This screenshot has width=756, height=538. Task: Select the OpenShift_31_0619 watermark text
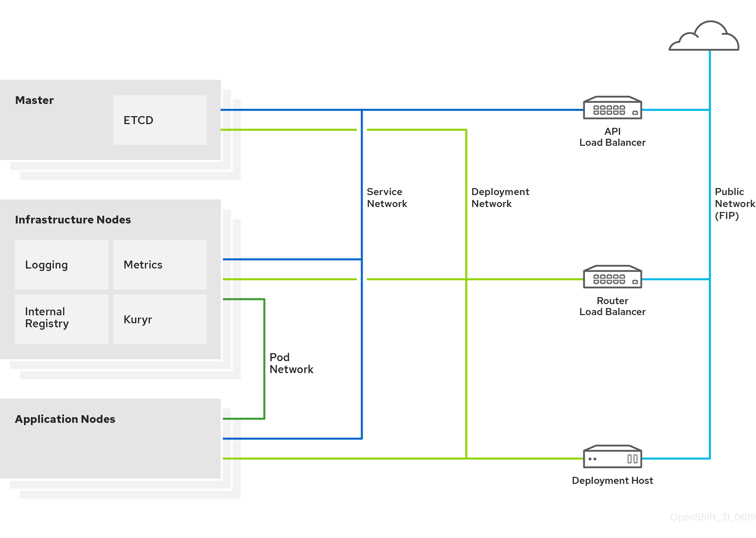pyautogui.click(x=712, y=517)
